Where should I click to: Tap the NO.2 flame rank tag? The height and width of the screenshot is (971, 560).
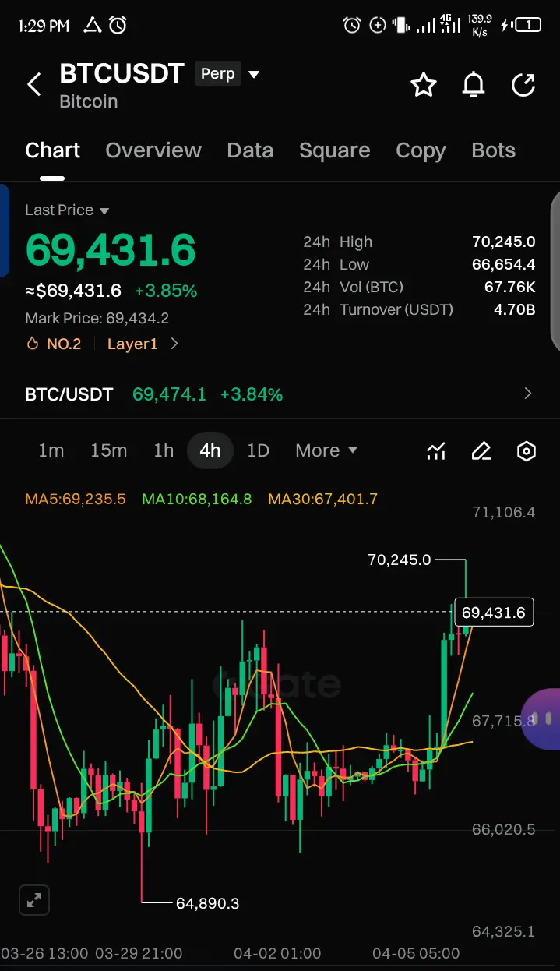[x=54, y=344]
